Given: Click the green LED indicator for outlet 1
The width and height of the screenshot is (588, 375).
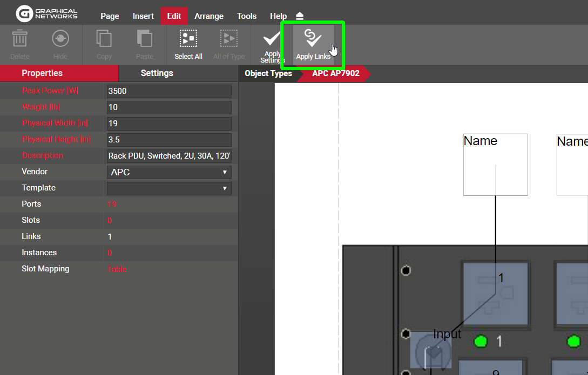Looking at the screenshot, I should (x=481, y=342).
